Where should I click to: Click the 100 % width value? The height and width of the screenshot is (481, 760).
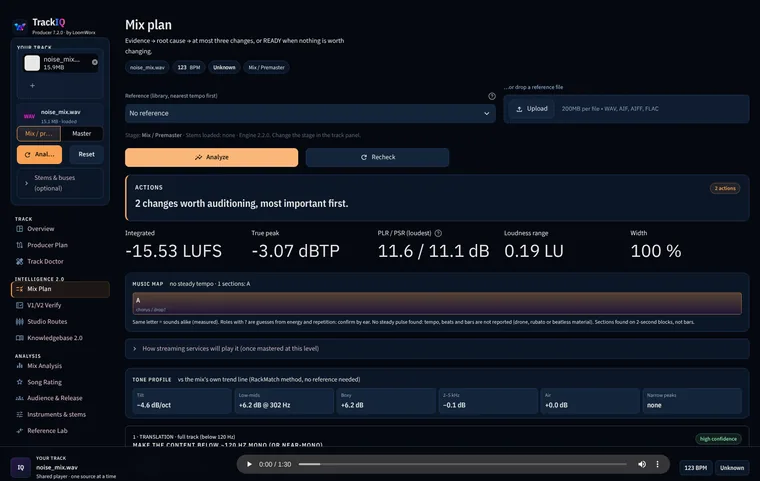click(x=656, y=251)
